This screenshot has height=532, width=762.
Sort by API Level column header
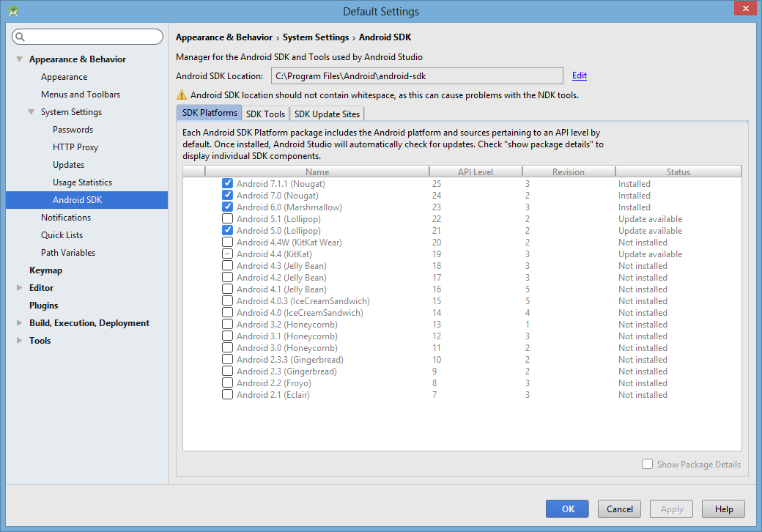tap(476, 171)
